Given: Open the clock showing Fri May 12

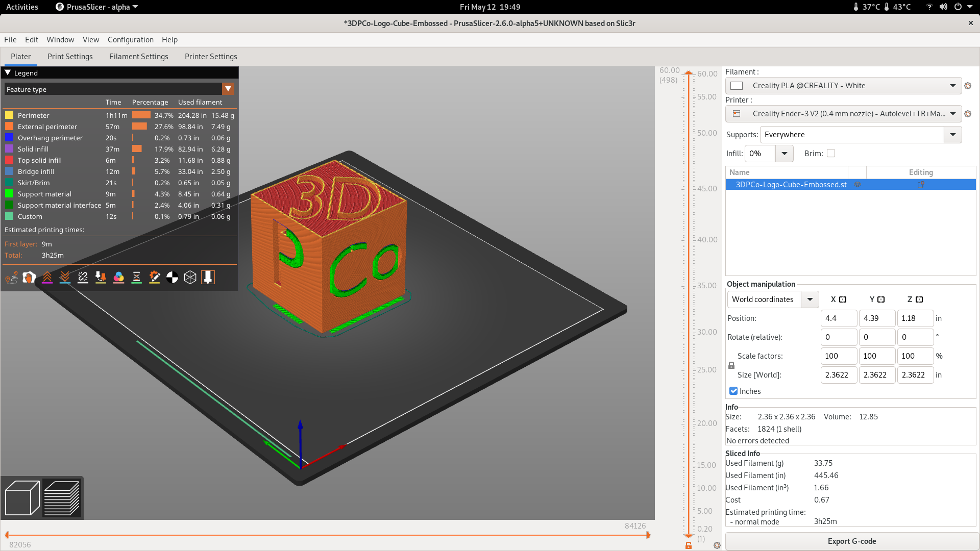Looking at the screenshot, I should (x=490, y=7).
